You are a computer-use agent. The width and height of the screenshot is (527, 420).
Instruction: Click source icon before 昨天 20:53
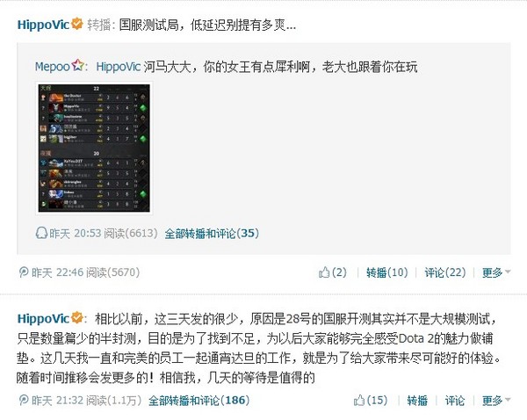click(x=41, y=233)
